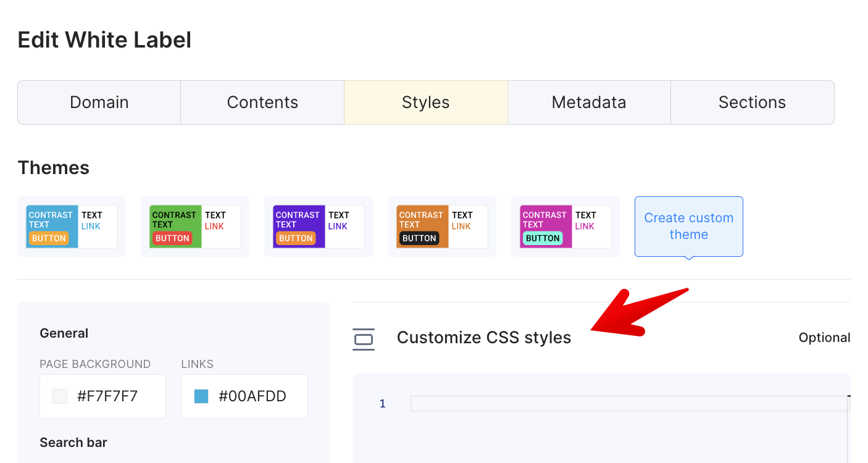The width and height of the screenshot is (868, 463).
Task: Choose the blue theme with orange button
Action: coord(72,227)
